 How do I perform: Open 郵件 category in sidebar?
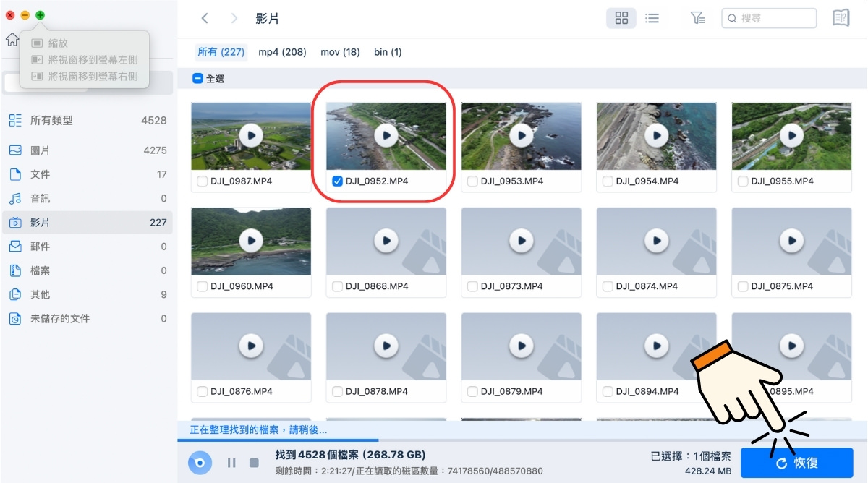pyautogui.click(x=88, y=247)
